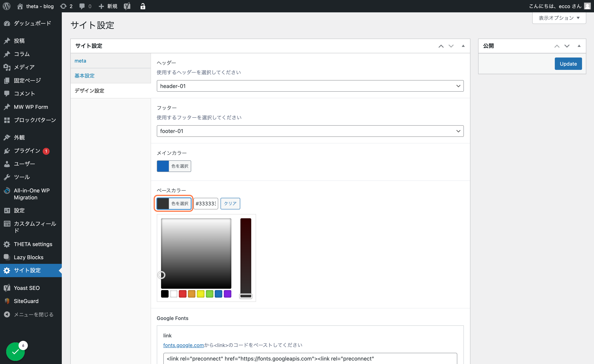Open the fonts.google.com link
Screen dimensions: 594x364
click(x=183, y=345)
